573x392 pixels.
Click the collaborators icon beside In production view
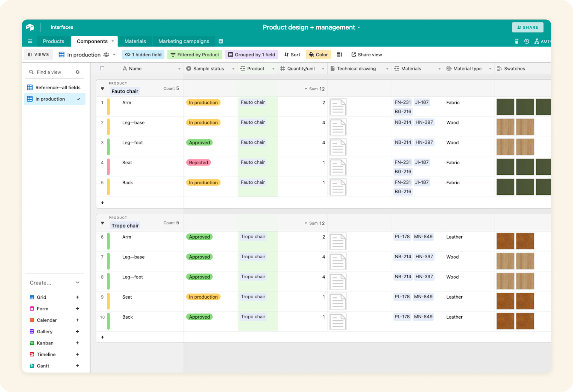click(106, 55)
